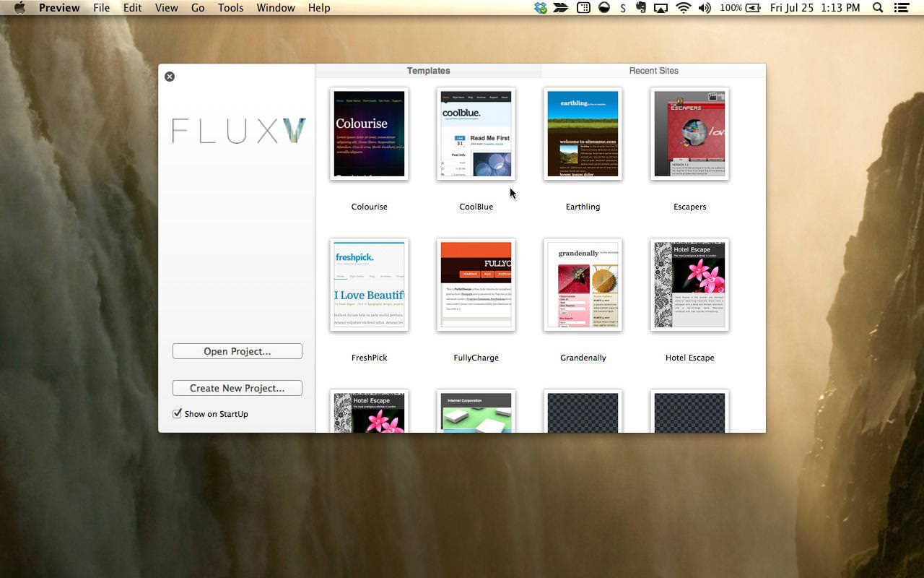Pick the Earthling template thumbnail

point(583,134)
